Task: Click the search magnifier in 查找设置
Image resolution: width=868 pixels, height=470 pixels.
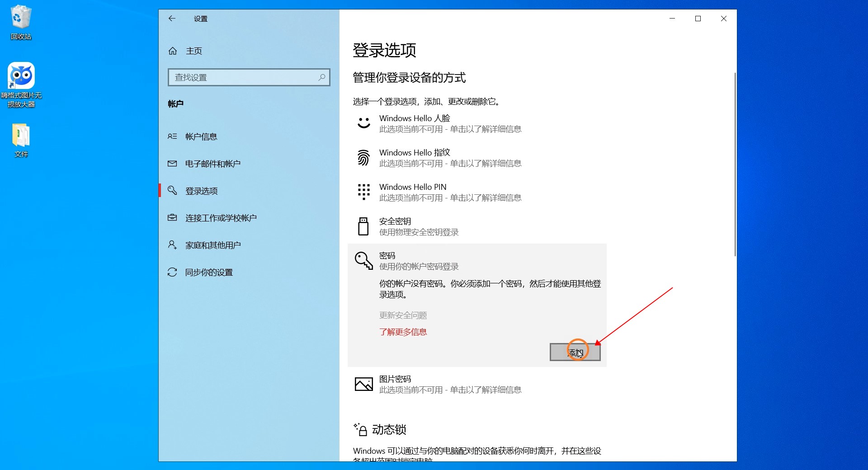Action: (x=321, y=77)
